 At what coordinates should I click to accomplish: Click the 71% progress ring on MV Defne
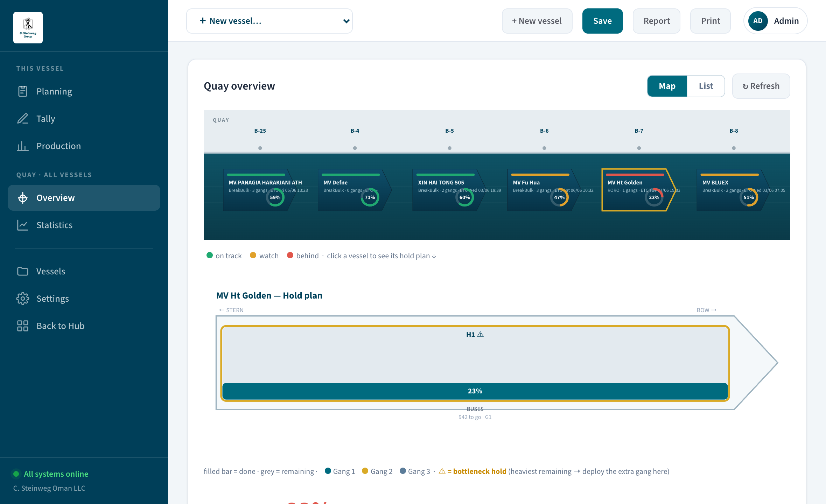click(x=370, y=197)
